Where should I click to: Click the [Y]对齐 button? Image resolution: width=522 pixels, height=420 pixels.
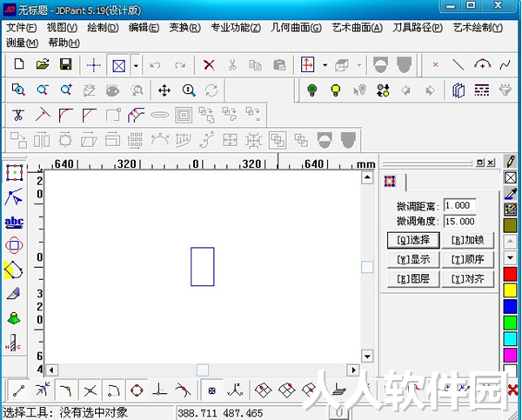(x=468, y=278)
